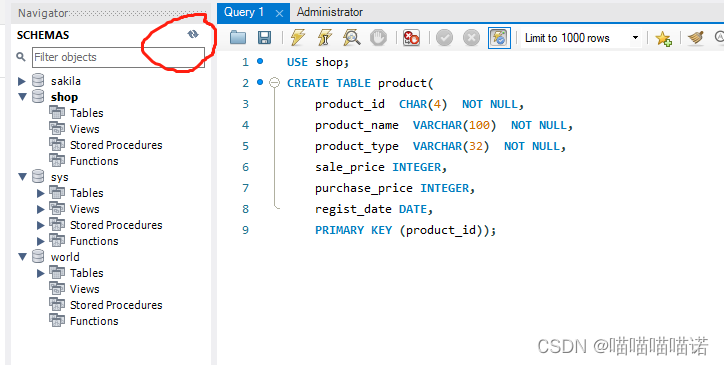Expand Functions under sys
Viewport: 724px width, 365px height.
(41, 241)
